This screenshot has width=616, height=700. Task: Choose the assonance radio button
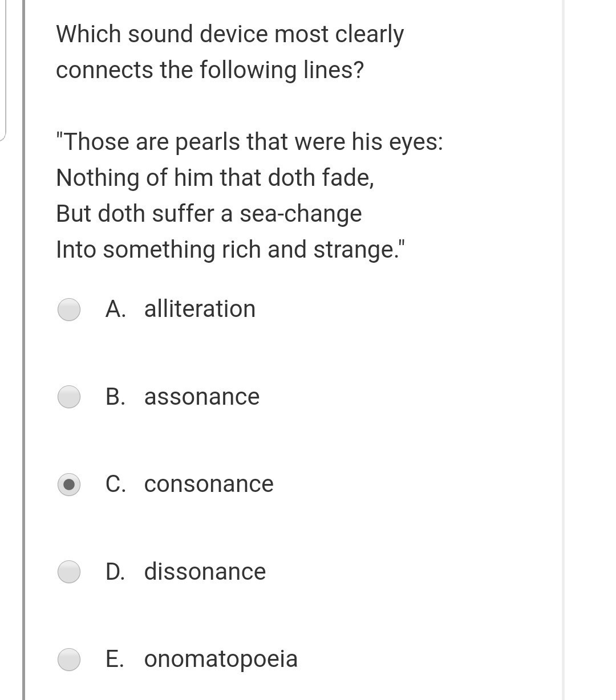69,397
